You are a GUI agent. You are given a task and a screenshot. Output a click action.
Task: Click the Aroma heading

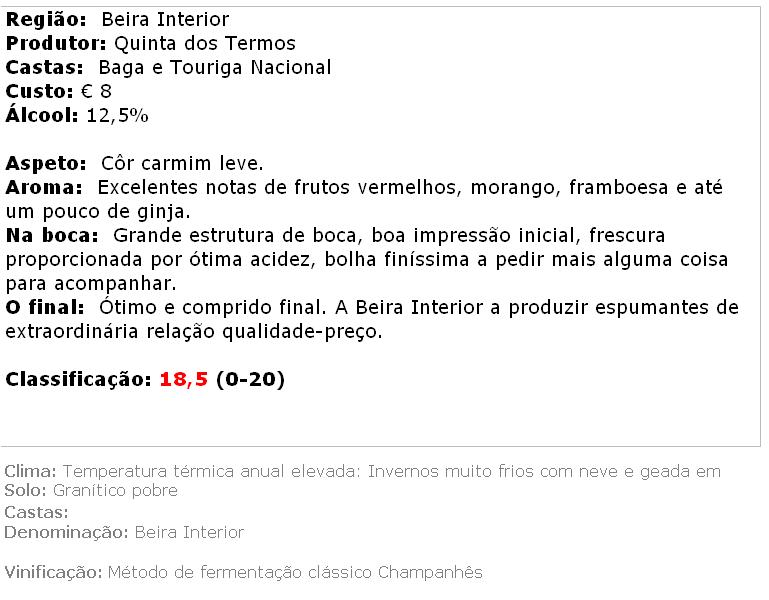pos(44,187)
